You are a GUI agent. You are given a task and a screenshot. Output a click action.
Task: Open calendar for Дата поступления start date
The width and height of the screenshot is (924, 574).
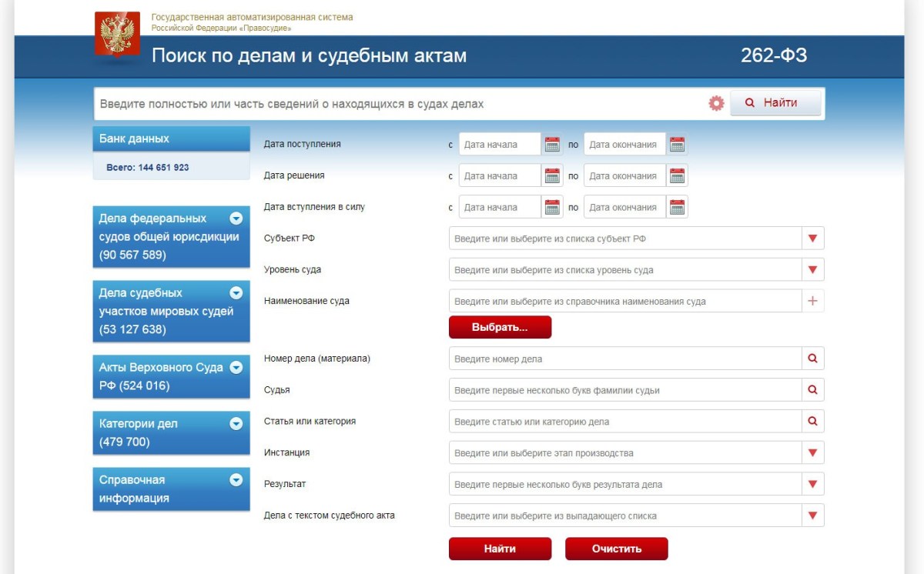(552, 145)
